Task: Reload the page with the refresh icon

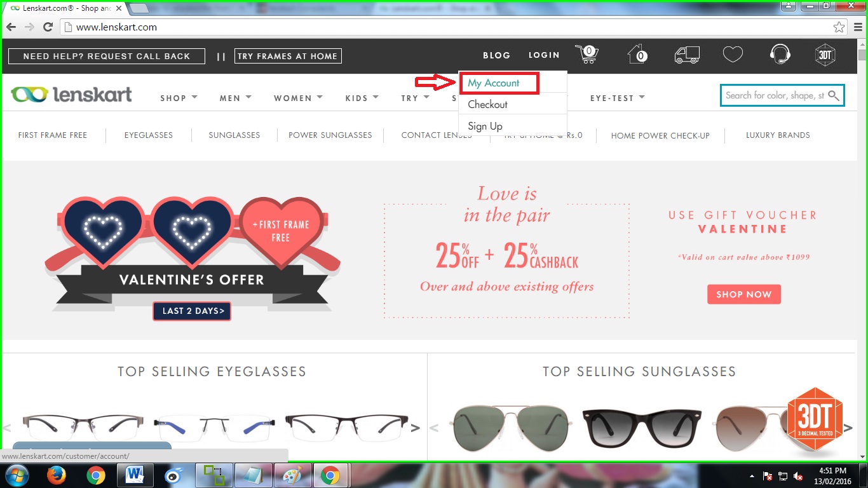Action: tap(48, 27)
